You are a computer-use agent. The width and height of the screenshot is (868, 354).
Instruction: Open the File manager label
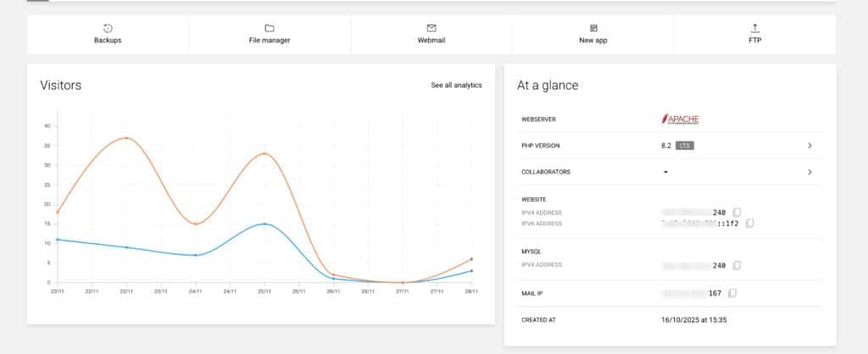click(270, 41)
